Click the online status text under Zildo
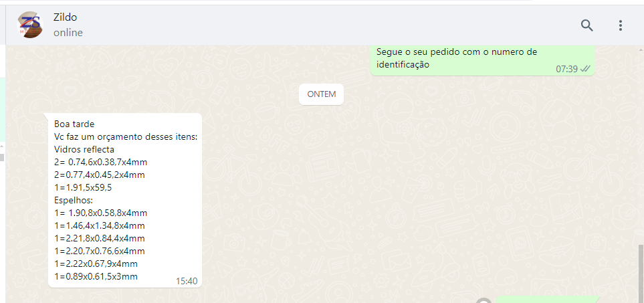 [68, 32]
